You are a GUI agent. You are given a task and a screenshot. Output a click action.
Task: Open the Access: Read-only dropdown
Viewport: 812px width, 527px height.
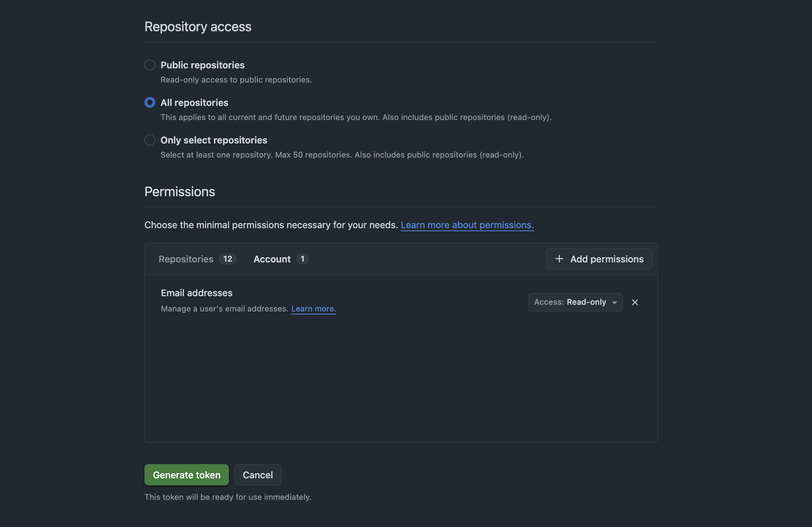click(x=575, y=302)
